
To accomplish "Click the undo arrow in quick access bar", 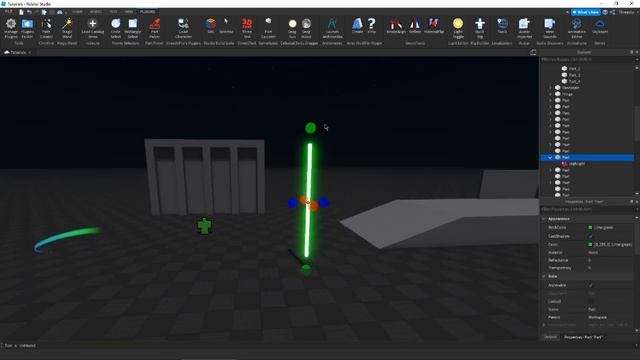I will [x=29, y=12].
